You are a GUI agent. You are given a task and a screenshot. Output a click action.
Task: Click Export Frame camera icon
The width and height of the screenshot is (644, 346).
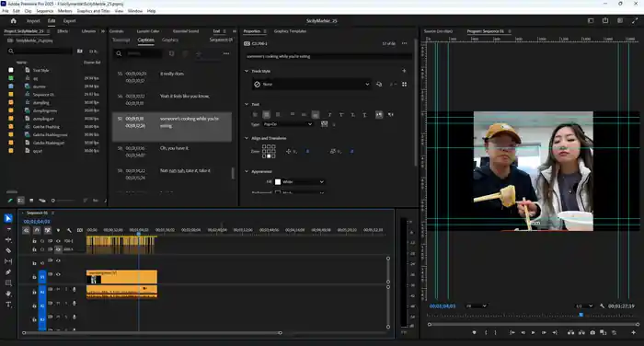592,332
